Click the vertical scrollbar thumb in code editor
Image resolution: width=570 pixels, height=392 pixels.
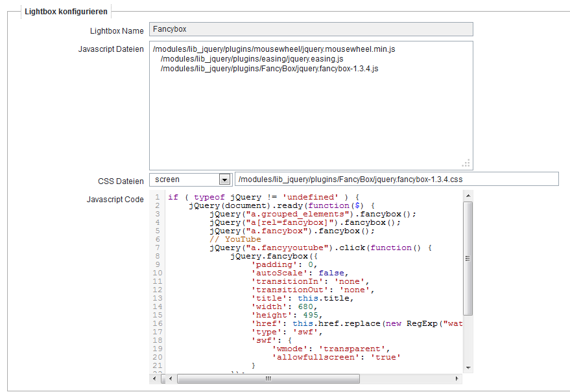tap(468, 258)
